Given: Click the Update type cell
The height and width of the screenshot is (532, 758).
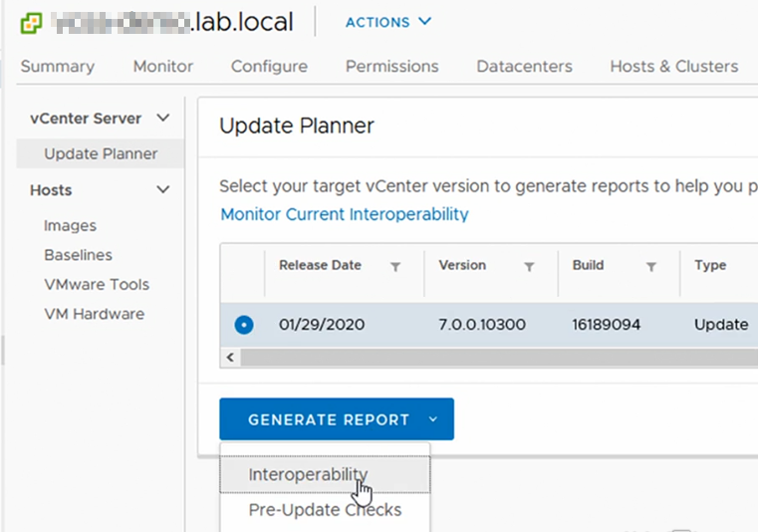Looking at the screenshot, I should pyautogui.click(x=721, y=325).
